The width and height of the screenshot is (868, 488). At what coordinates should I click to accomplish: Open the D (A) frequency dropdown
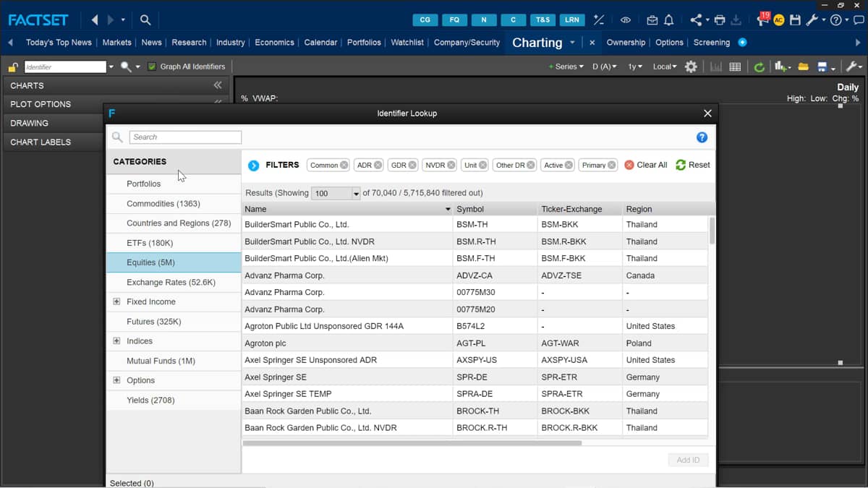click(605, 67)
